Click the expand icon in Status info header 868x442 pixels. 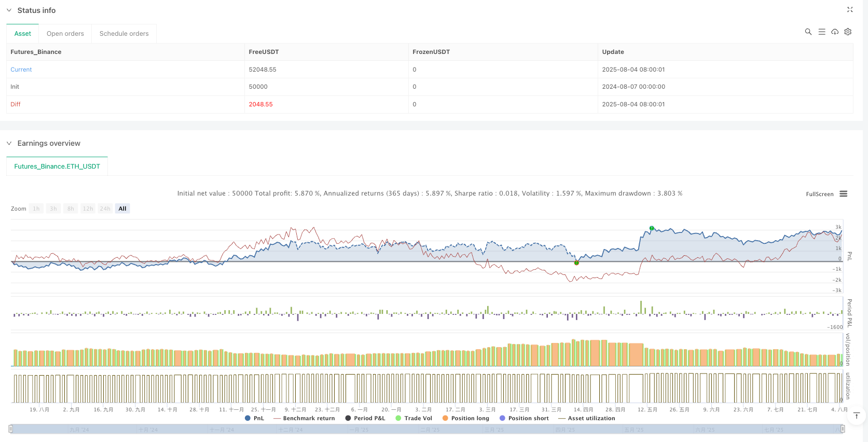[850, 10]
